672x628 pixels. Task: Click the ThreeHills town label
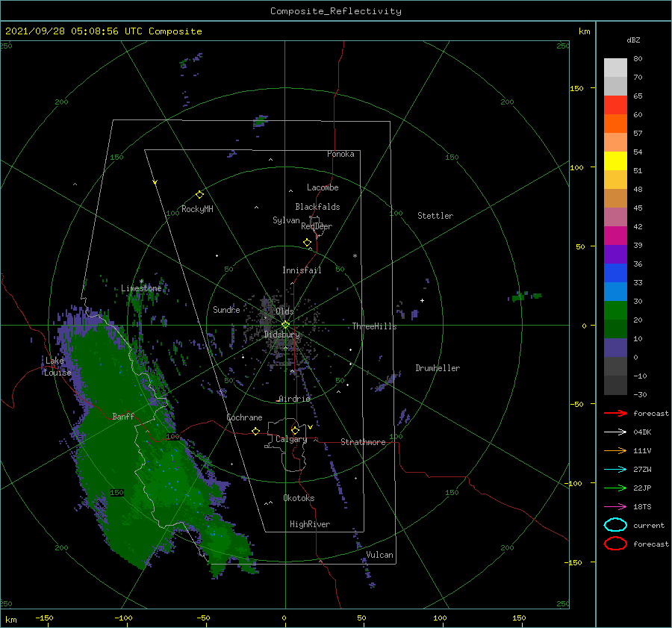point(374,326)
